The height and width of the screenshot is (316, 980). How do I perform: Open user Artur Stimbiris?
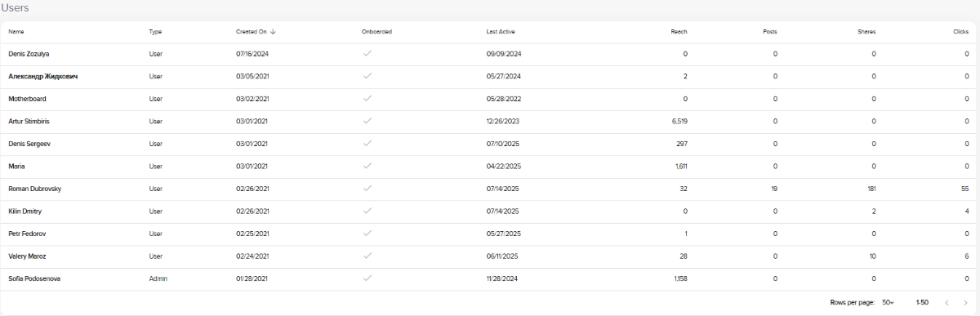click(29, 121)
